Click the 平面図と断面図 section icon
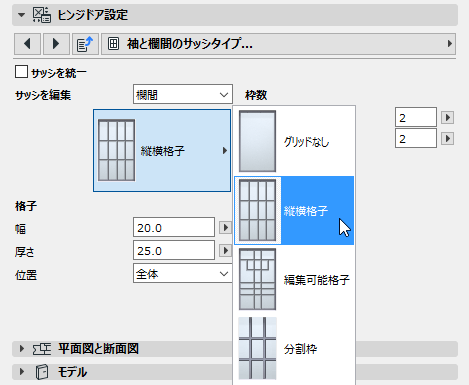The height and width of the screenshot is (385, 469). tap(42, 349)
